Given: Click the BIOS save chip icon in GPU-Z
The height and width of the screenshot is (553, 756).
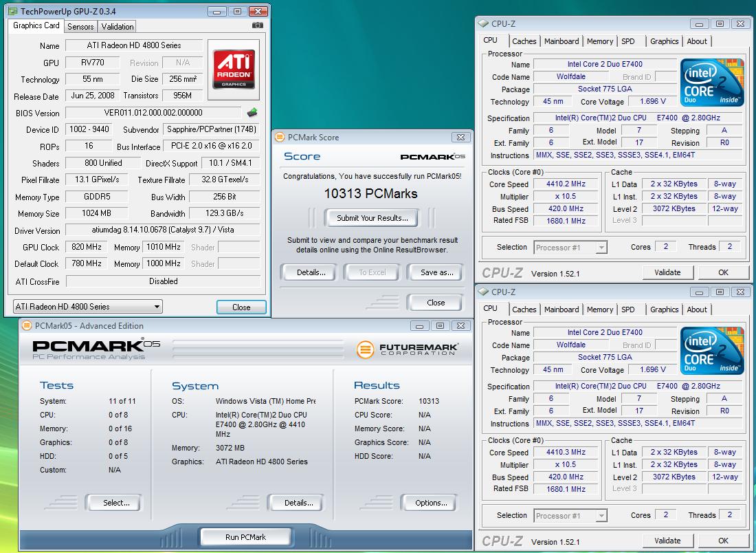Looking at the screenshot, I should tap(252, 113).
